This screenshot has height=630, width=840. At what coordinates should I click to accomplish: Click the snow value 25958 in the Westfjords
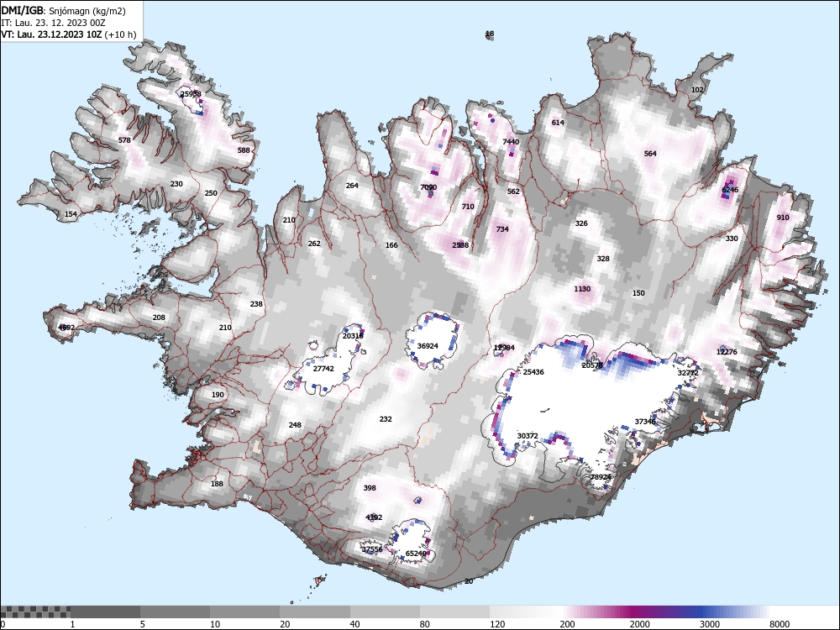(x=192, y=94)
